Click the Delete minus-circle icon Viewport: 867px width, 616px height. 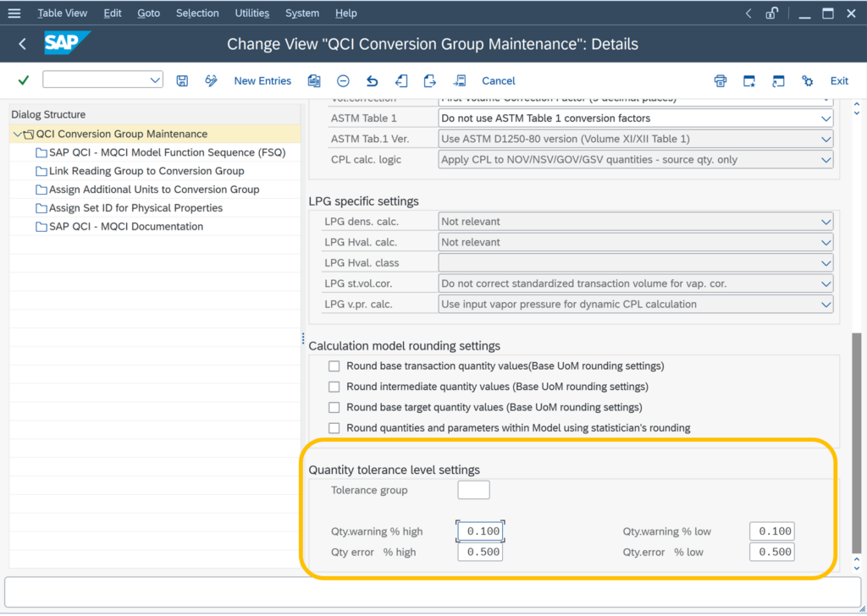(343, 80)
